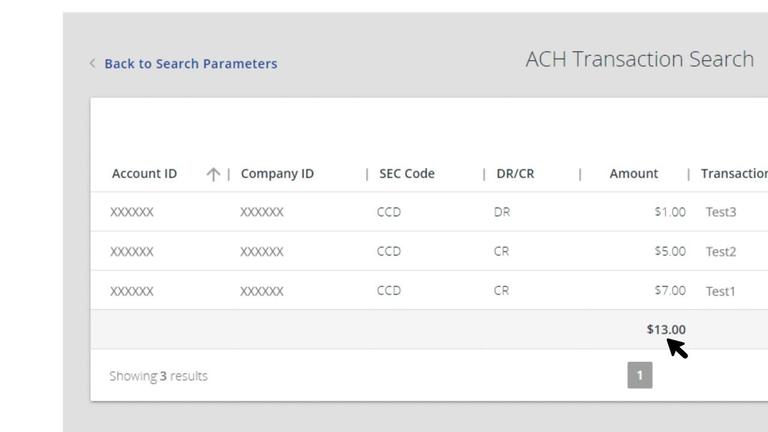This screenshot has width=768, height=432.
Task: Select the $1.00 amount cell
Action: [x=670, y=212]
